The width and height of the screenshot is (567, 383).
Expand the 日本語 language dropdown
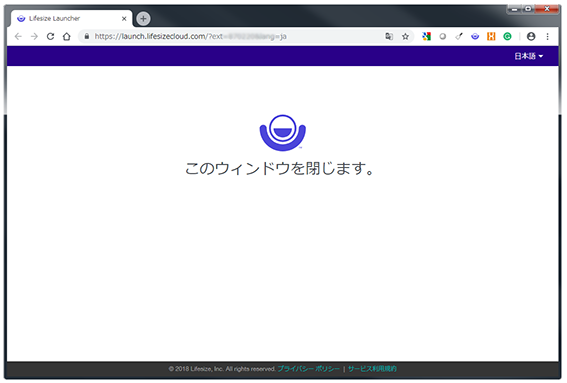(529, 56)
